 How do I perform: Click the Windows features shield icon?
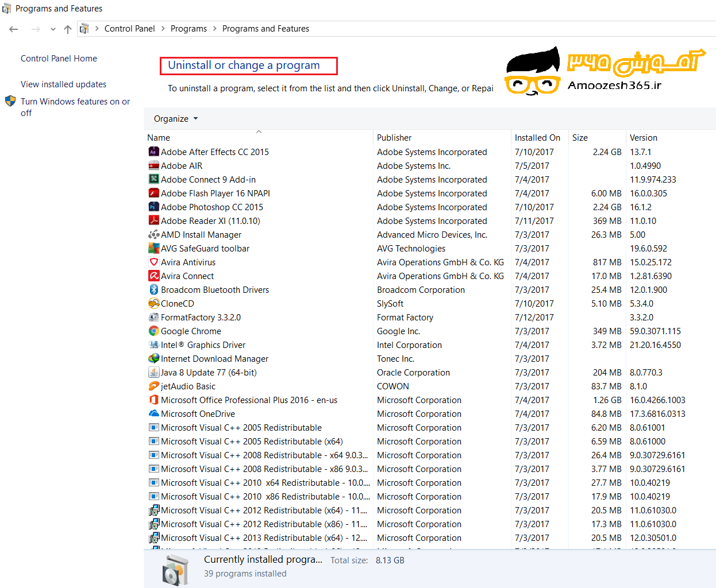click(x=10, y=101)
